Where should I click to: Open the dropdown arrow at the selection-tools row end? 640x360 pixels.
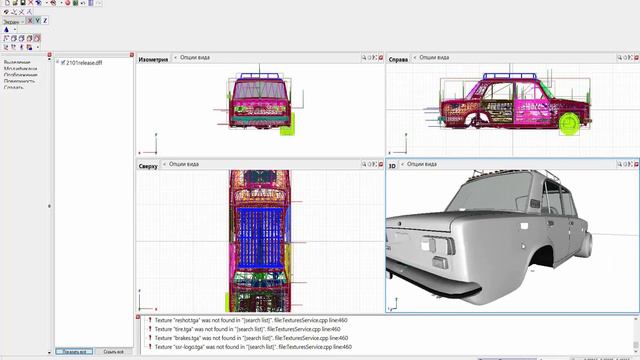(x=38, y=47)
